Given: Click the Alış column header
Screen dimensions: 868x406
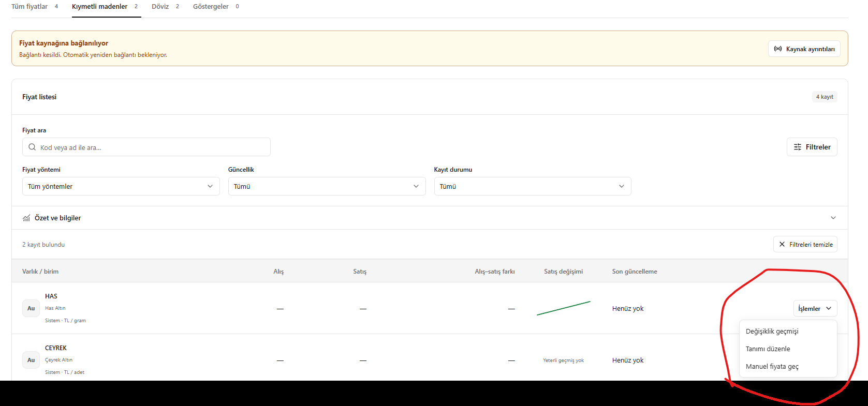Looking at the screenshot, I should point(278,272).
